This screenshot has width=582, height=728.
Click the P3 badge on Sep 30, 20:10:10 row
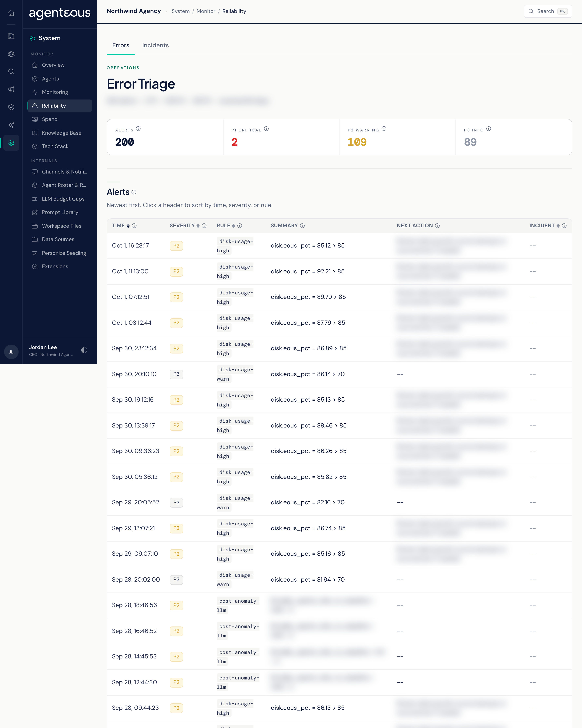[176, 374]
